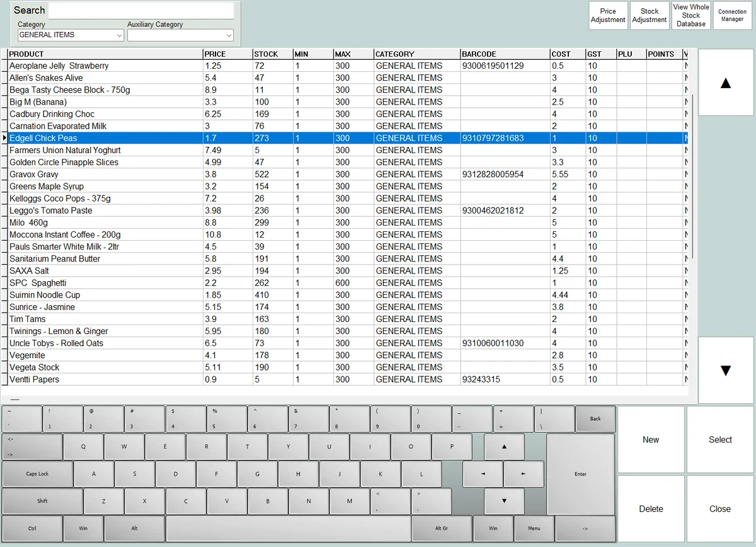The width and height of the screenshot is (756, 547).
Task: Click the COST column header
Action: pos(568,54)
